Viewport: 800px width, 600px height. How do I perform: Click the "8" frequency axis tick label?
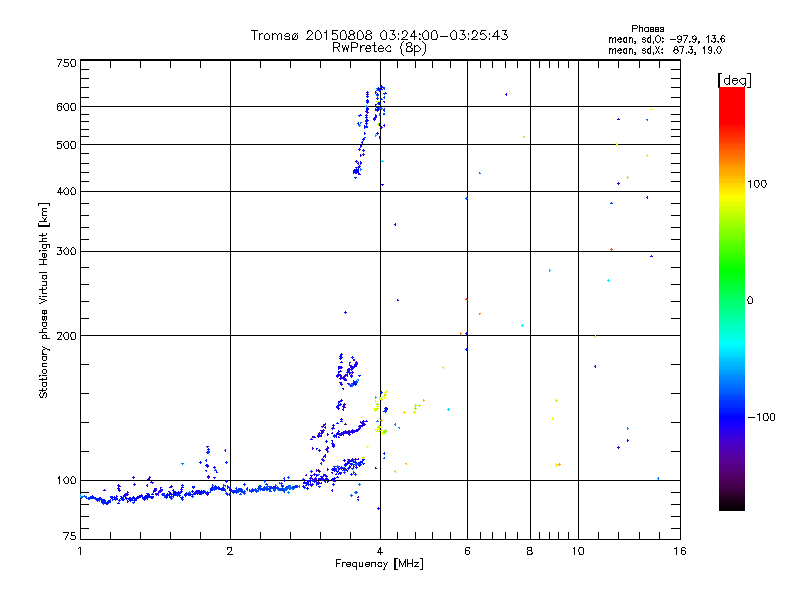coord(530,551)
